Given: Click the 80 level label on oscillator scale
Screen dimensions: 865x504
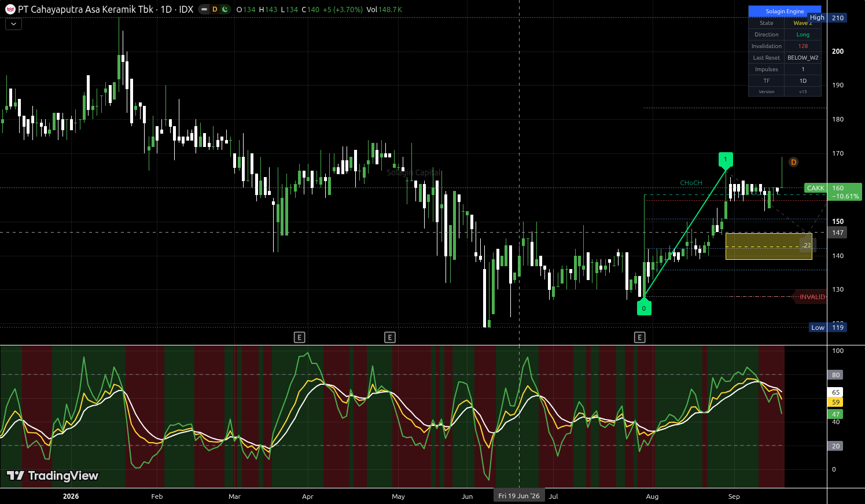Looking at the screenshot, I should [x=835, y=375].
